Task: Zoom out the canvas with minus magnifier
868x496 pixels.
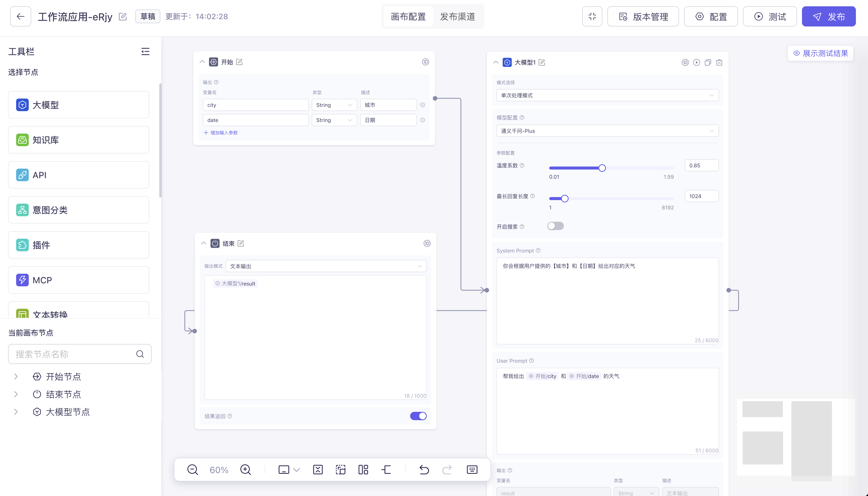Action: (193, 470)
